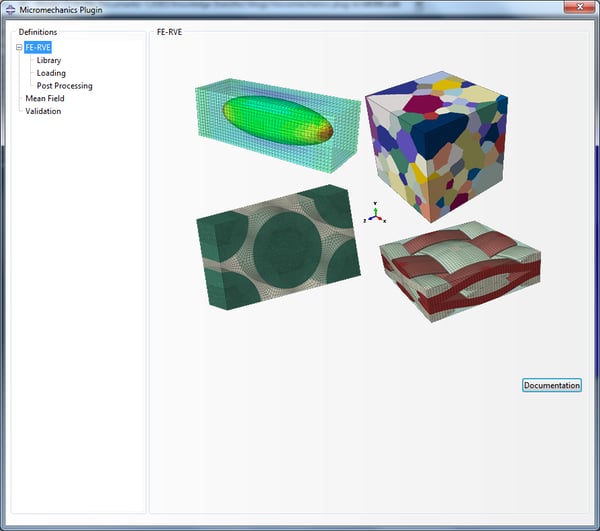Image resolution: width=600 pixels, height=531 pixels.
Task: Open Post Processing in the tree
Action: point(65,86)
